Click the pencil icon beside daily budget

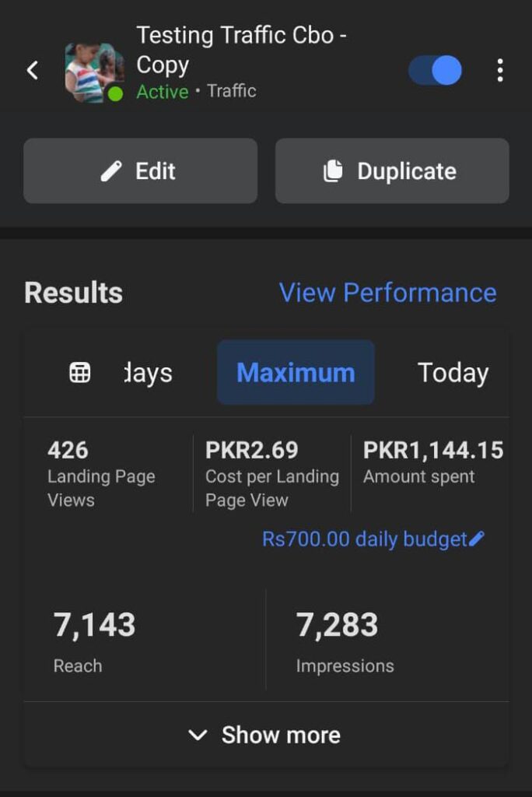[x=478, y=539]
